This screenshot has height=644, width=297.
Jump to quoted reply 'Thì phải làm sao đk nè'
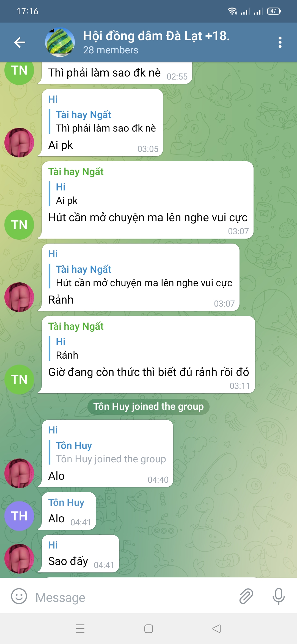click(x=106, y=121)
